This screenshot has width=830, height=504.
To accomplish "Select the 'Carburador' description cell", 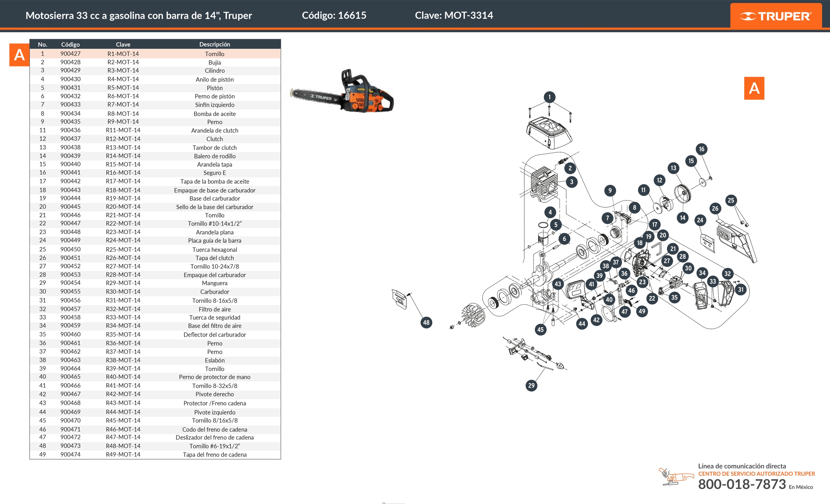I will (x=215, y=292).
